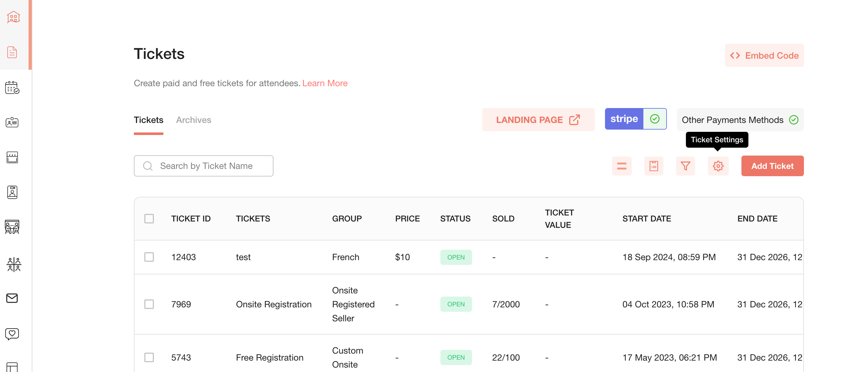
Task: Open the LANDING PAGE button
Action: [x=538, y=119]
